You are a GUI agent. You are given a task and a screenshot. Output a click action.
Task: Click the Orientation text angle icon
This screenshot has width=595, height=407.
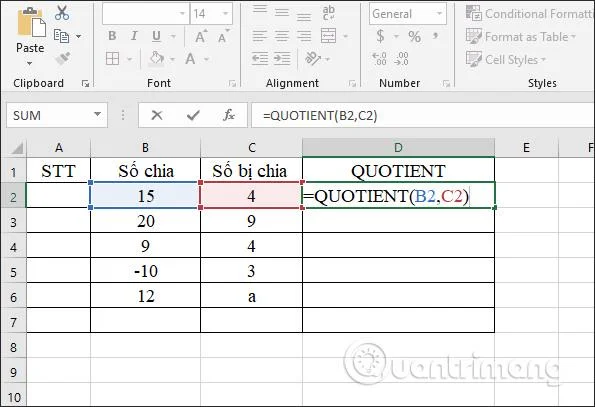[x=313, y=59]
